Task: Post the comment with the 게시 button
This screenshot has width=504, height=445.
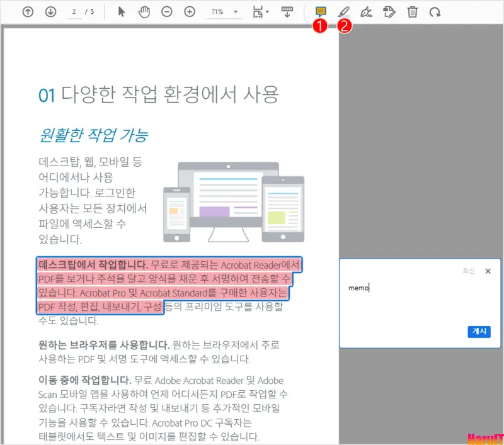Action: [x=479, y=332]
